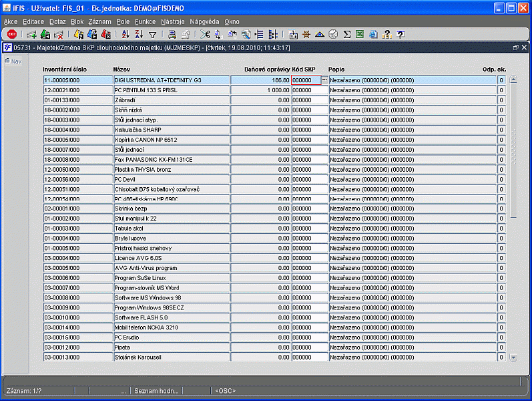
Task: Close the inner MJZMESKP form window
Action: 524,47
